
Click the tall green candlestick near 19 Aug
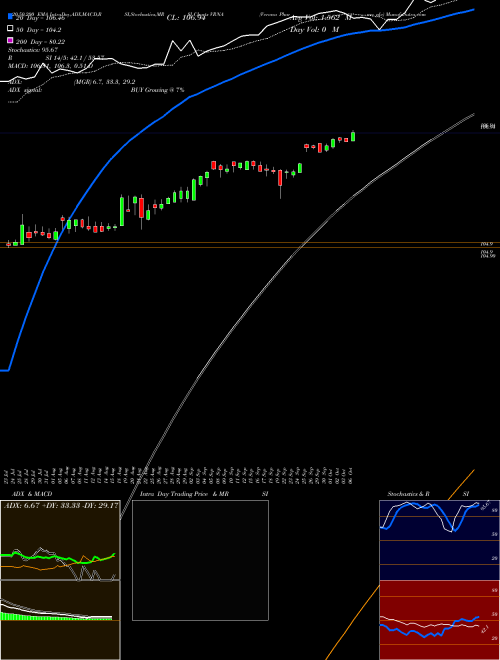coord(122,211)
